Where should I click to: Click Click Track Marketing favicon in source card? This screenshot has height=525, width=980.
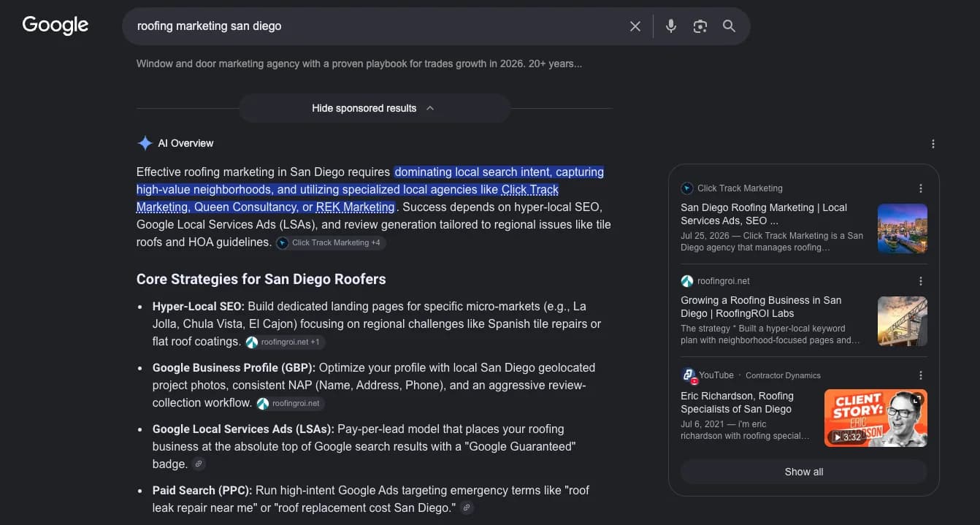tap(686, 188)
